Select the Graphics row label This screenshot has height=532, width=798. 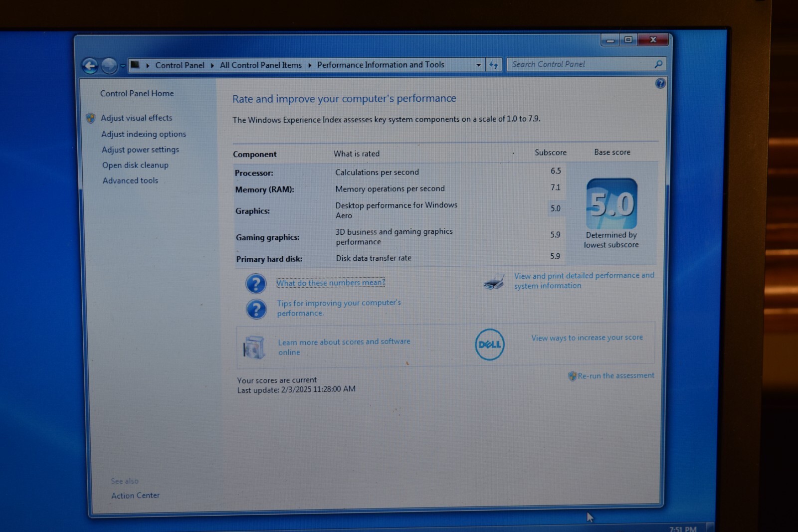(x=252, y=211)
